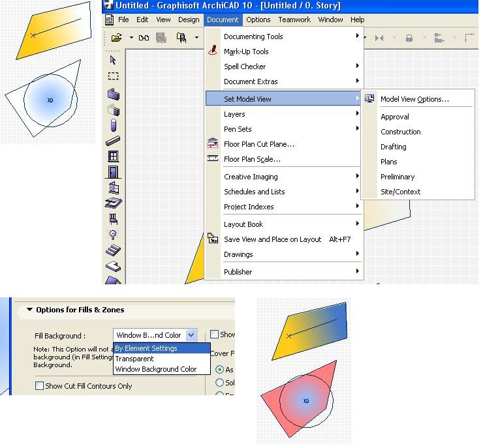Open dropdown arrow beside Open folder icon
This screenshot has height=448, width=483.
click(131, 38)
